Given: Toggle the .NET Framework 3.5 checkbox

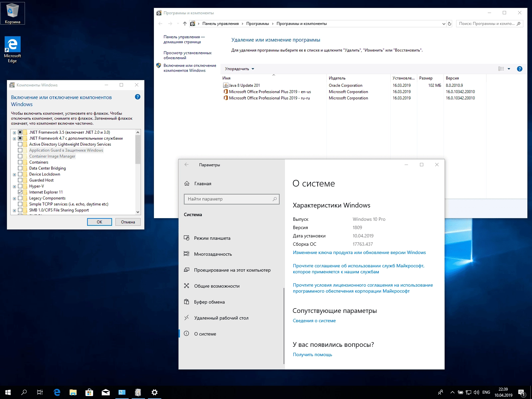Looking at the screenshot, I should pyautogui.click(x=20, y=132).
